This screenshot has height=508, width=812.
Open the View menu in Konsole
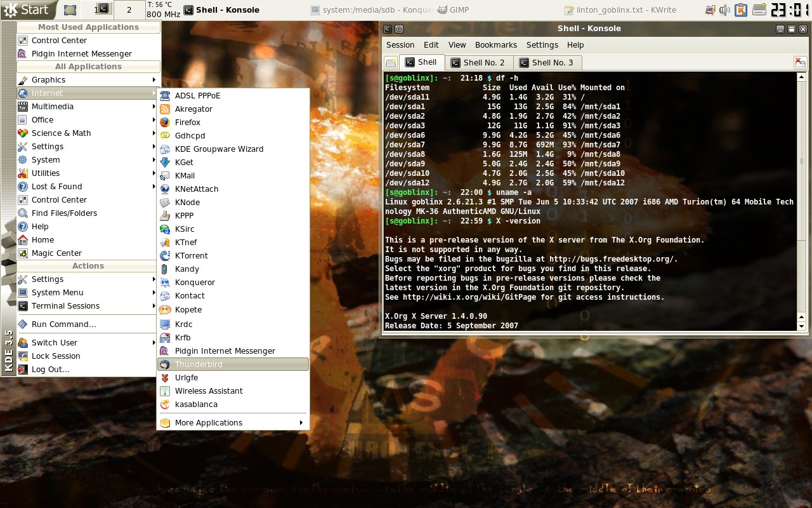[x=457, y=45]
